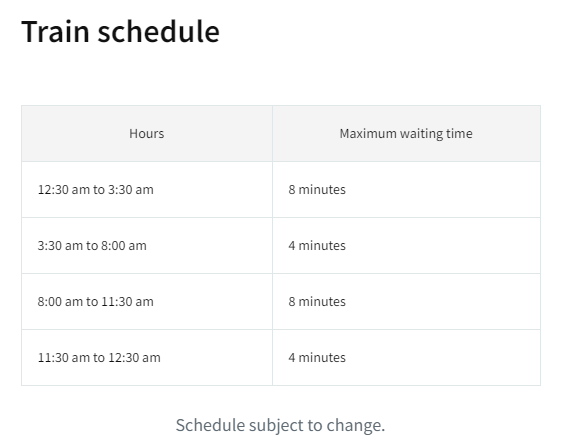Click the 12:30 am to 3:30 am cell
561x445 pixels.
point(147,190)
